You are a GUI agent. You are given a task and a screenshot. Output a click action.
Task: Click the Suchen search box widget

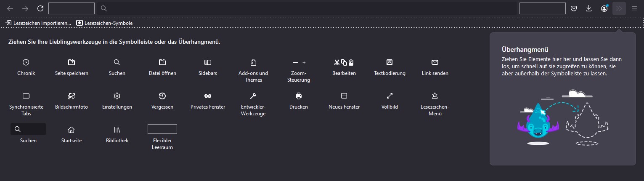pos(28,129)
